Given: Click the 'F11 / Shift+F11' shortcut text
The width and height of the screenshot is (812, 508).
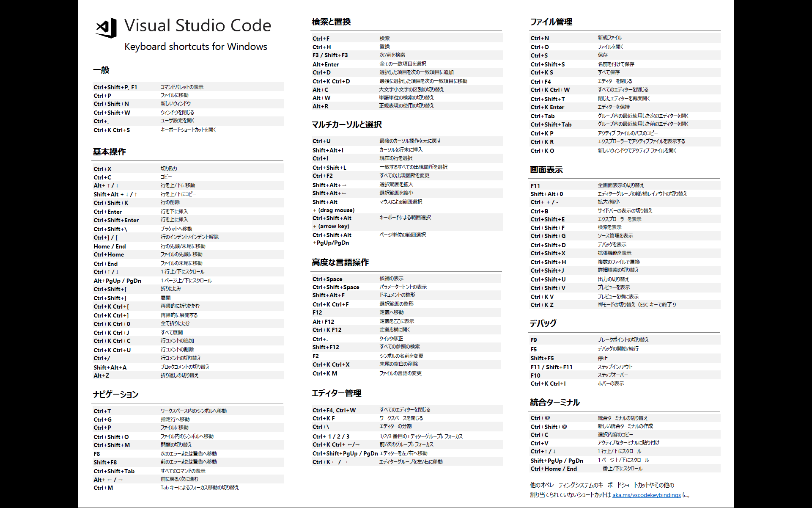Looking at the screenshot, I should [x=551, y=367].
